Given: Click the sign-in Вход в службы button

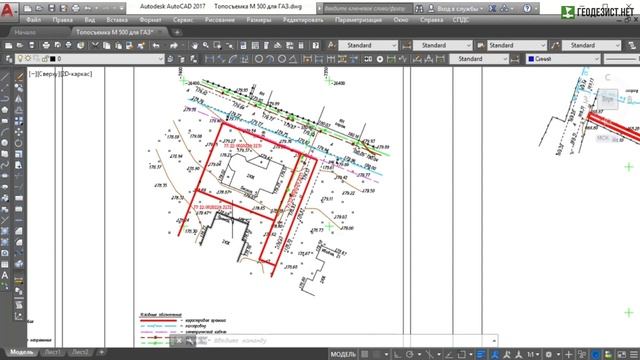Looking at the screenshot, I should [456, 8].
